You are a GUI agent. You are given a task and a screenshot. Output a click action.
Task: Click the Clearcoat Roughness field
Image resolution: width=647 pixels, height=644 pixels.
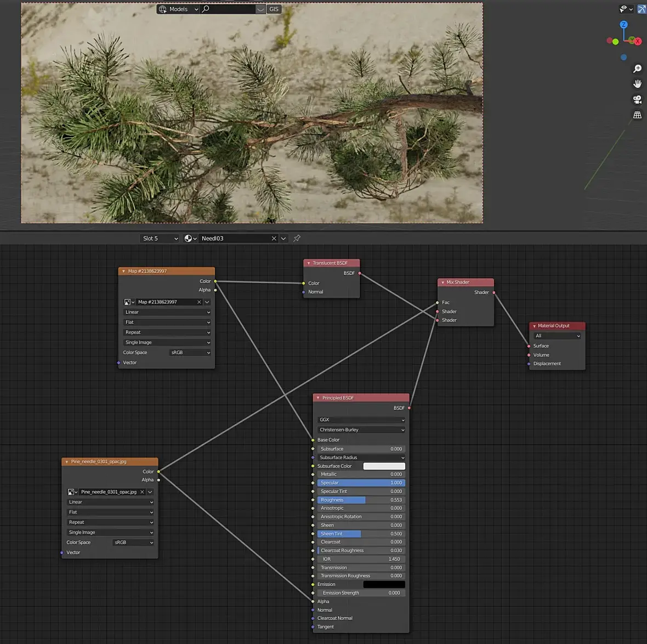click(361, 551)
